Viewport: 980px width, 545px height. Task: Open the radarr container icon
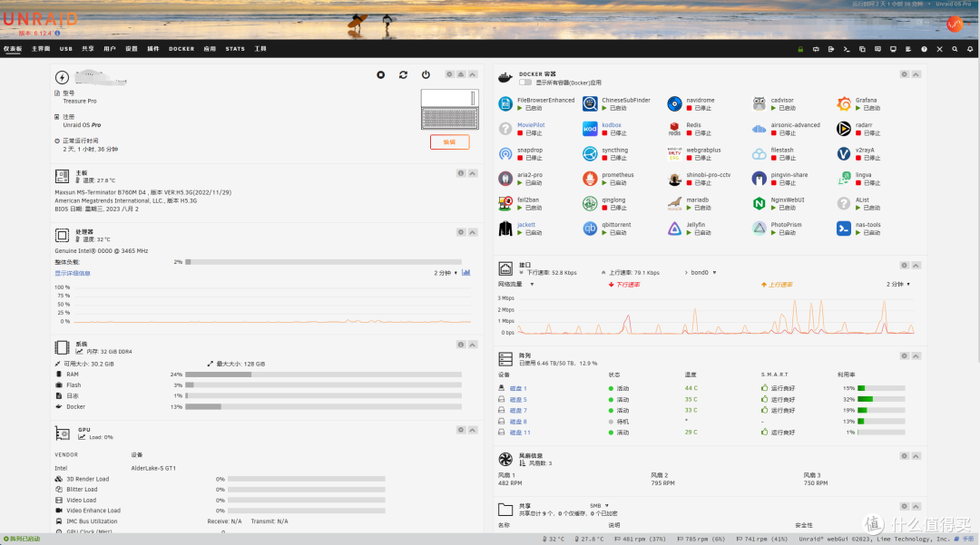coord(844,129)
